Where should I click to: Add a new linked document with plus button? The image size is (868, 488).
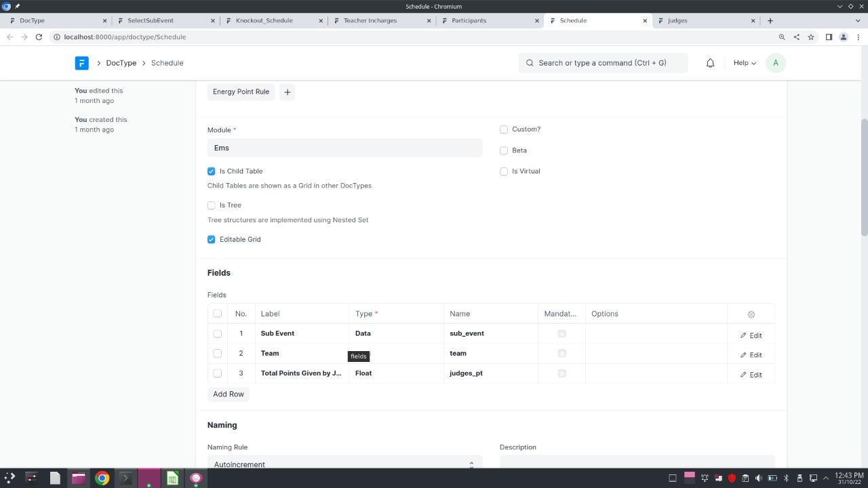pyautogui.click(x=287, y=92)
